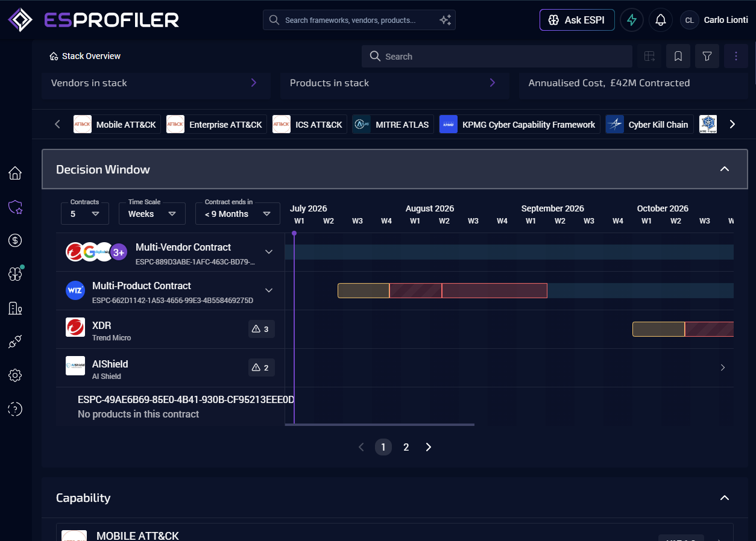Click the timeline horizontal scrollbar
This screenshot has width=756, height=541.
(x=380, y=425)
